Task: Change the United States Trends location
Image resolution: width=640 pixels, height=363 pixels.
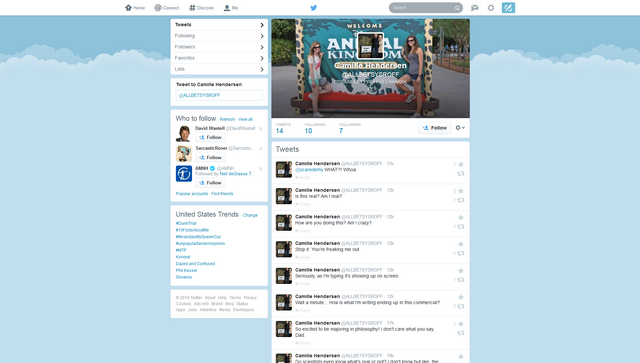Action: click(250, 215)
